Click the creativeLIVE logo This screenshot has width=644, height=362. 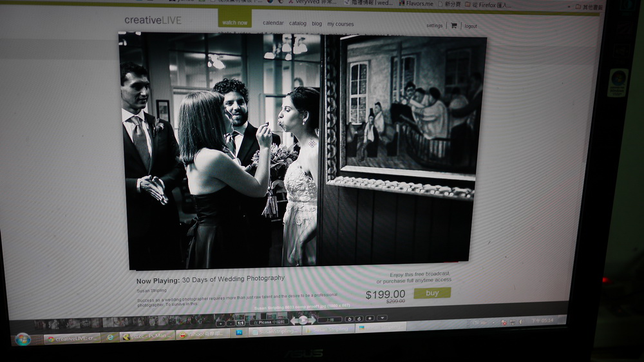pyautogui.click(x=153, y=20)
